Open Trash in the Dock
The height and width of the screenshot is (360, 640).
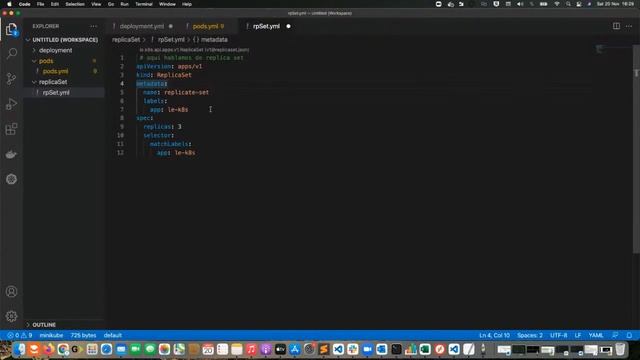click(x=620, y=349)
